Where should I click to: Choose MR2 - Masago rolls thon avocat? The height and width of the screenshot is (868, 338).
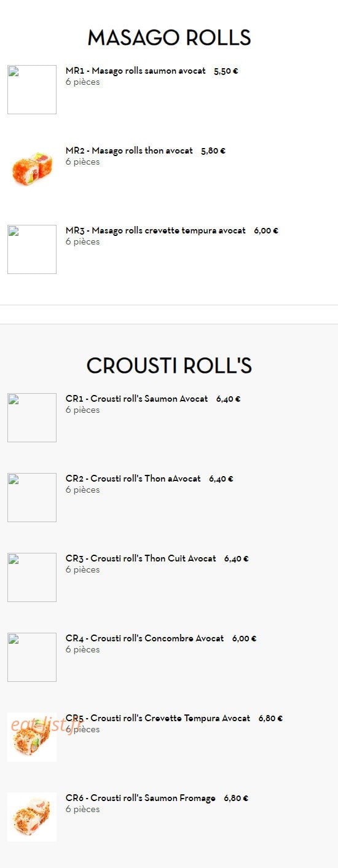tap(129, 151)
